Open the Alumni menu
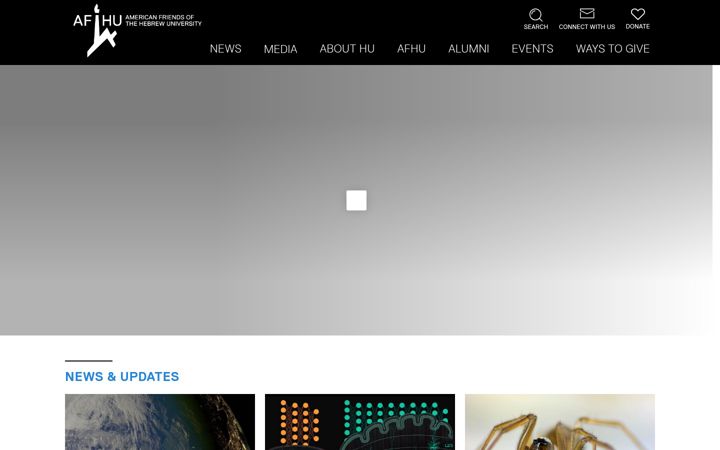720x450 pixels. [469, 49]
